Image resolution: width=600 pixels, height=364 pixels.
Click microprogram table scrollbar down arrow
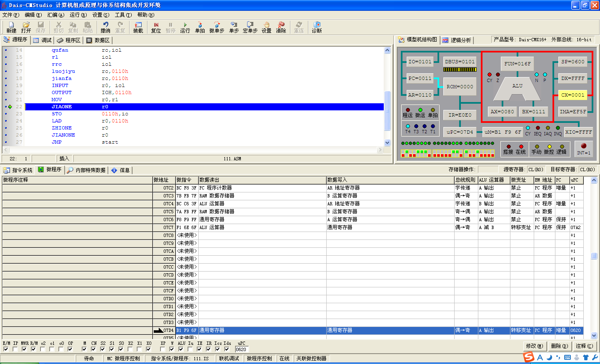[594, 335]
